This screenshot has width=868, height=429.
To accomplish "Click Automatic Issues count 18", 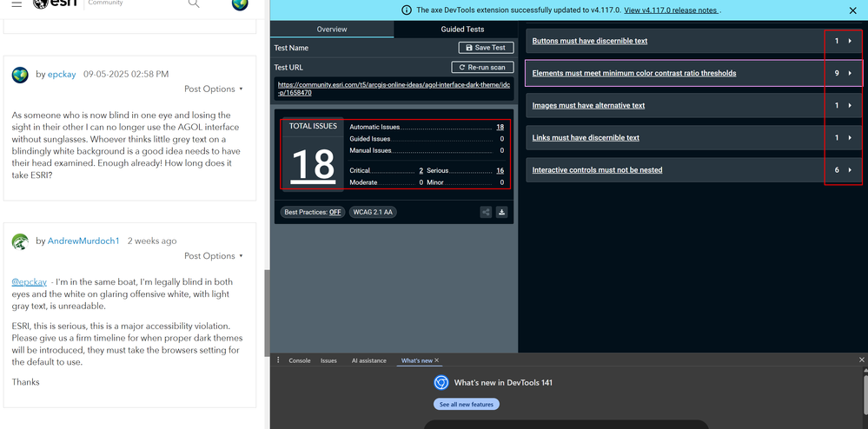I will 500,128.
